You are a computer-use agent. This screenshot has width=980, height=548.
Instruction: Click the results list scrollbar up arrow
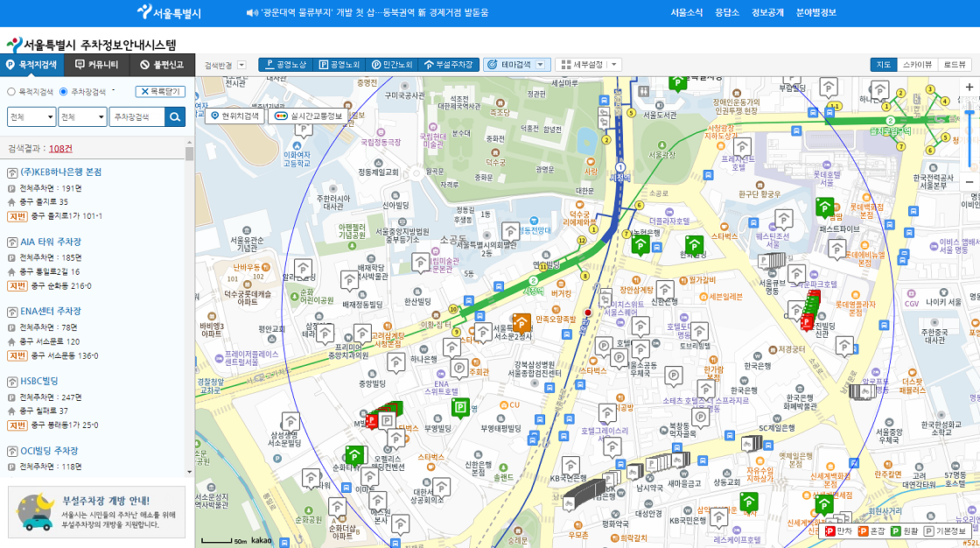(189, 143)
